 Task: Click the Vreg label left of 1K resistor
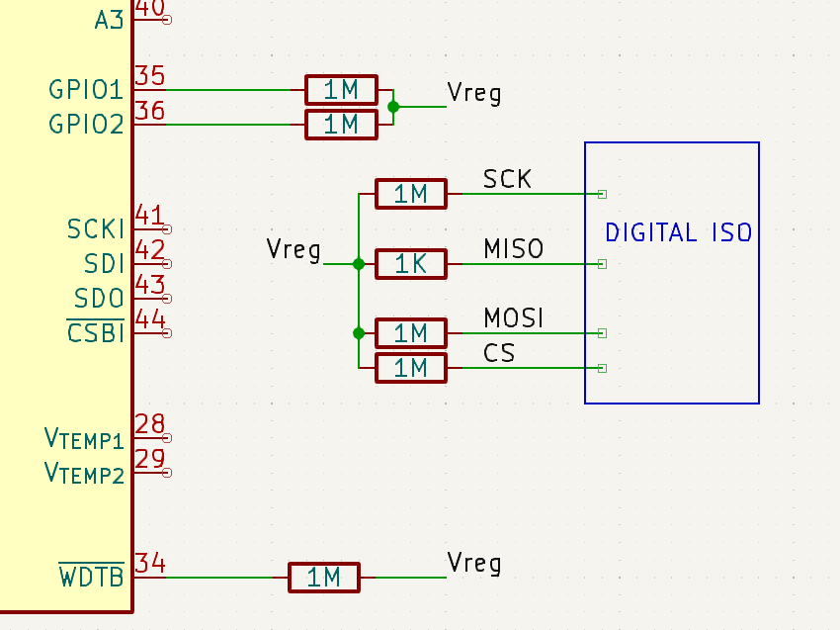(x=294, y=250)
